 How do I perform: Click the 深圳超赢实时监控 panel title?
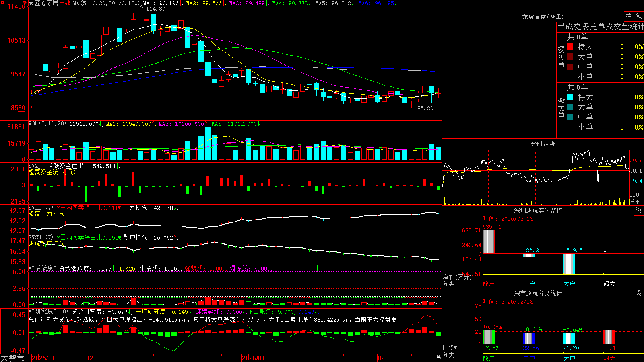538,210
